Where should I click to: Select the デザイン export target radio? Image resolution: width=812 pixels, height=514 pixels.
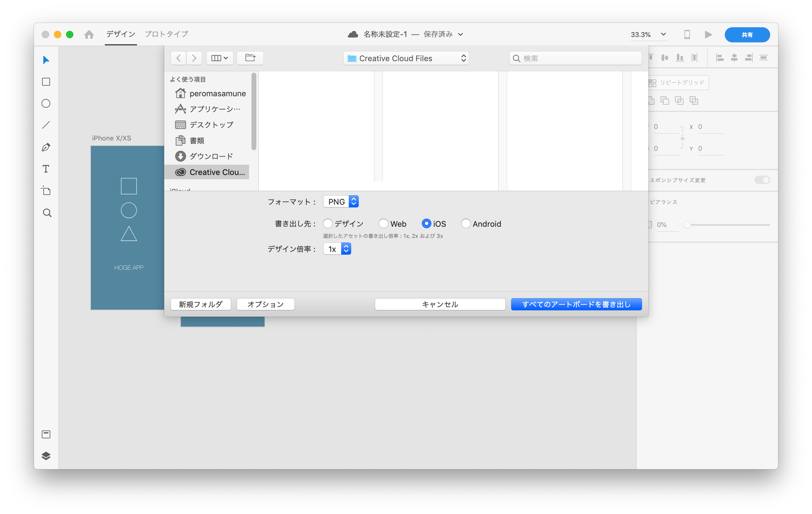328,224
